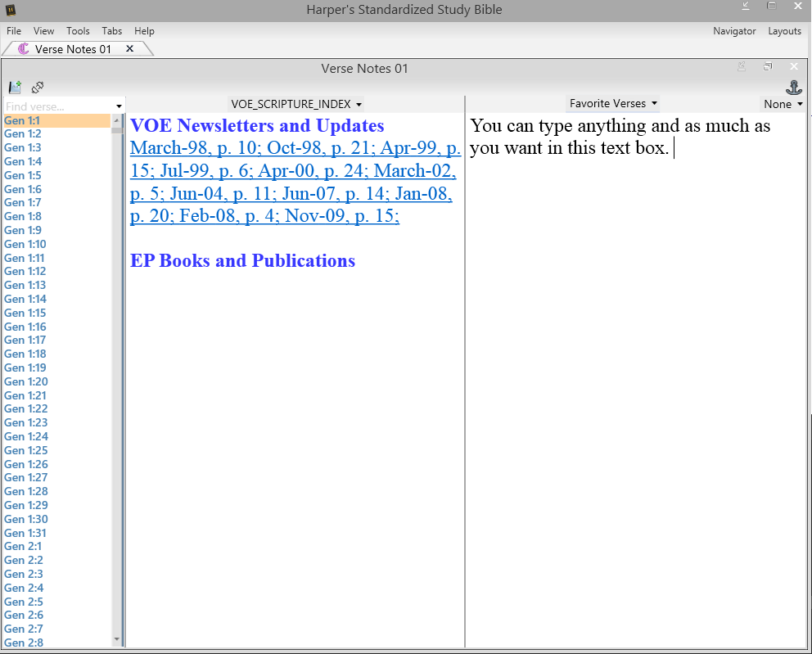The image size is (812, 654).
Task: Click the VOE Newsletters and Updates heading
Action: click(257, 125)
